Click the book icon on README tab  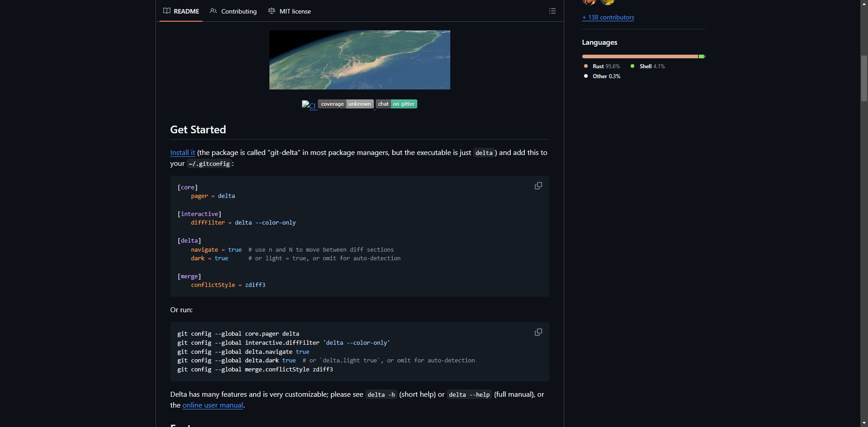[x=167, y=11]
